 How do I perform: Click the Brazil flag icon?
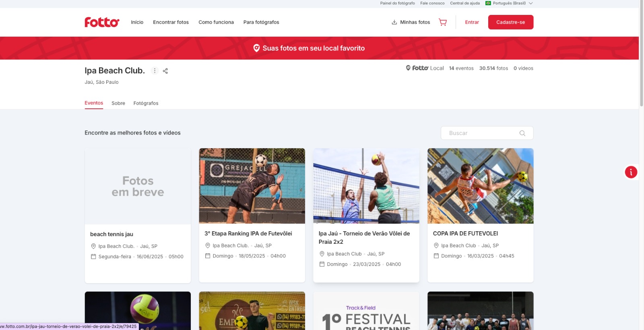coord(488,3)
